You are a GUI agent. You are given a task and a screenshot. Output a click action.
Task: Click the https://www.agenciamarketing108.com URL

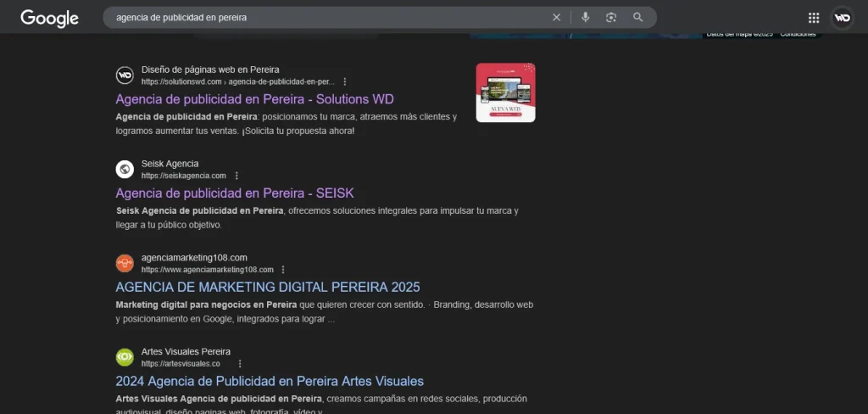point(208,269)
